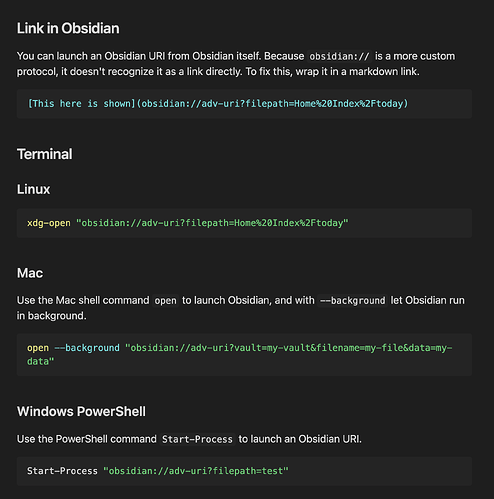Screen dimensions: 494x499
Task: Select the Mac subsection heading
Action: (x=30, y=273)
